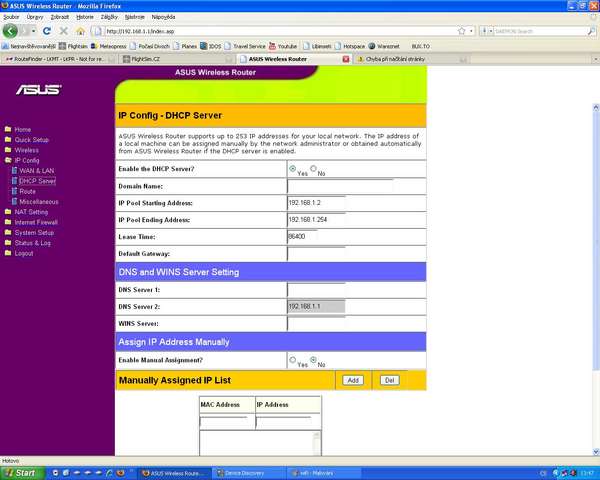Switch to the Chyba při načítání stránky tab
The height and width of the screenshot is (480, 600).
[x=411, y=59]
